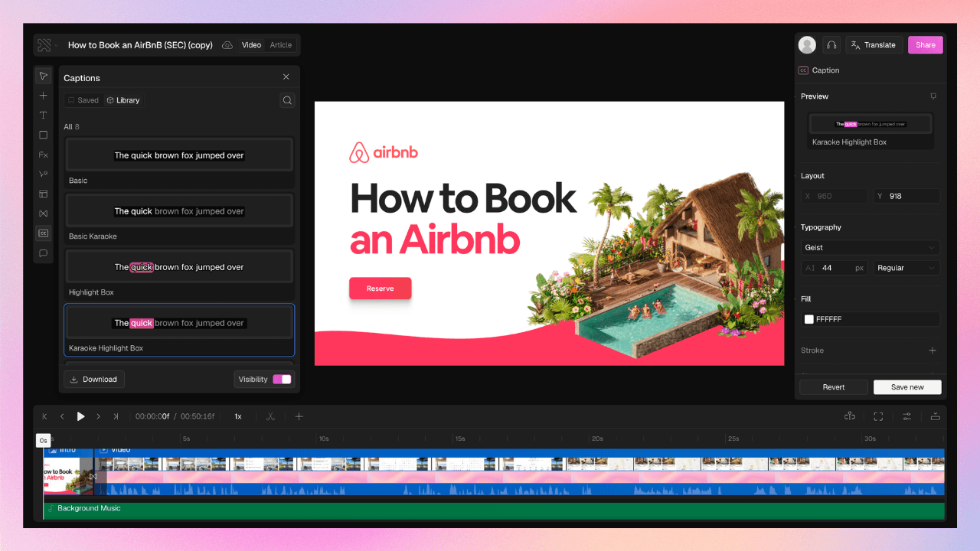The image size is (980, 551).
Task: Click the Reserve button in the preview
Action: pyautogui.click(x=381, y=289)
